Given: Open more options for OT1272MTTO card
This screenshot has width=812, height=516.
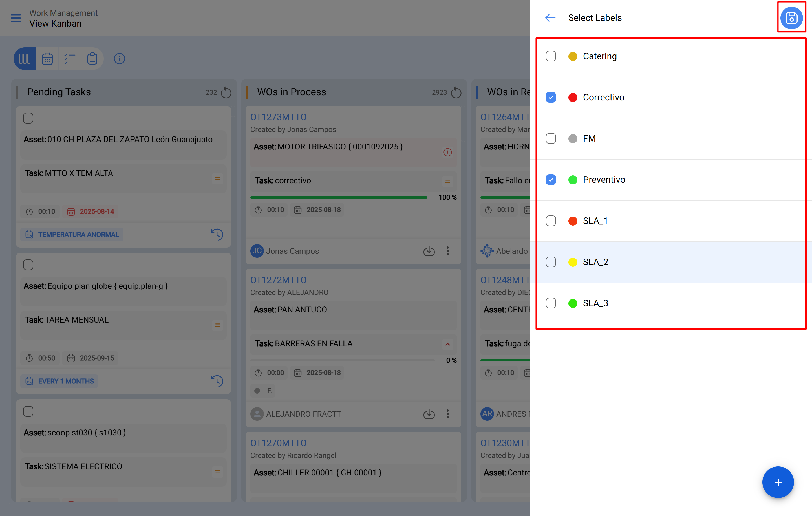Looking at the screenshot, I should 447,414.
